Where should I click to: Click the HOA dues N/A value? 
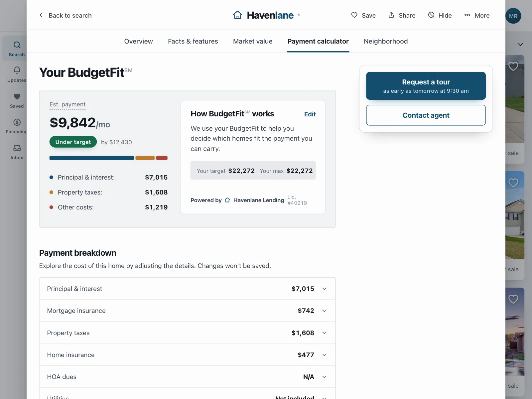click(x=309, y=377)
